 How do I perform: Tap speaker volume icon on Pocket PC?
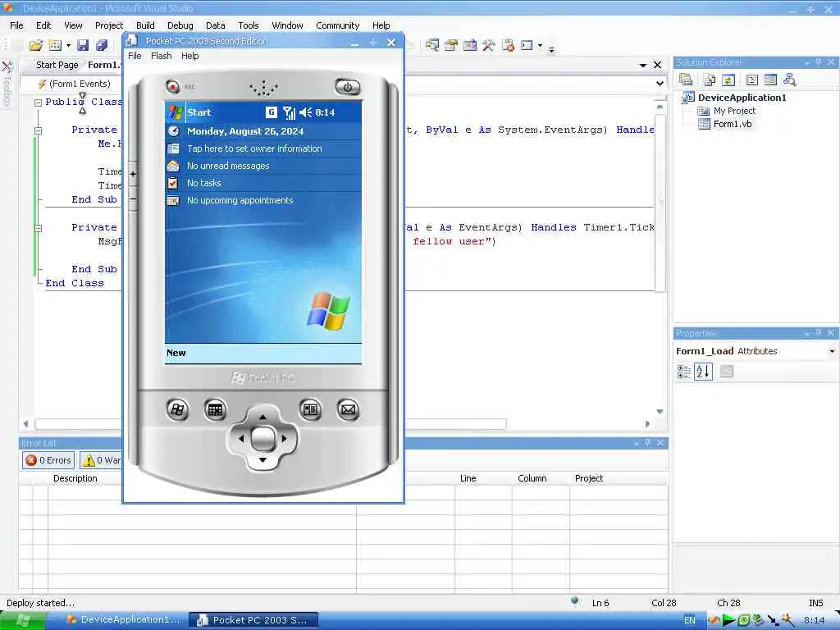click(305, 112)
